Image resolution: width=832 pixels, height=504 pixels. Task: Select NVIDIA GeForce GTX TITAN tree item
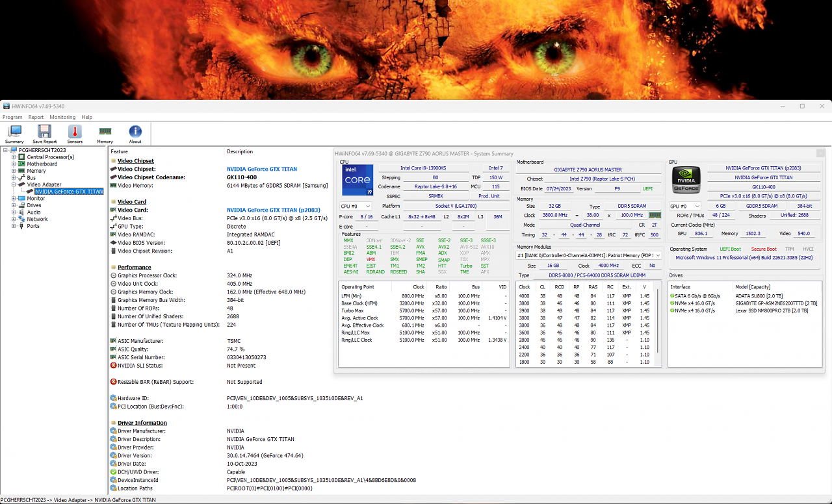tap(69, 192)
